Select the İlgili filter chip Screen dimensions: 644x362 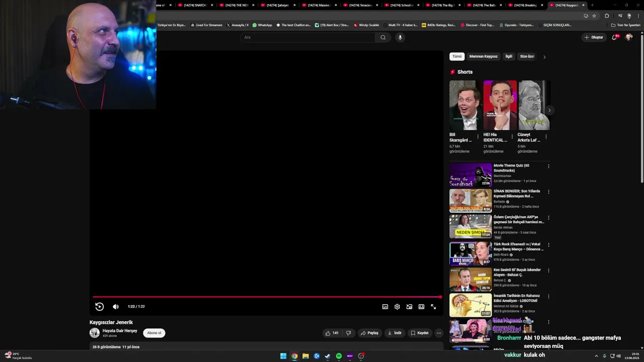tap(509, 56)
